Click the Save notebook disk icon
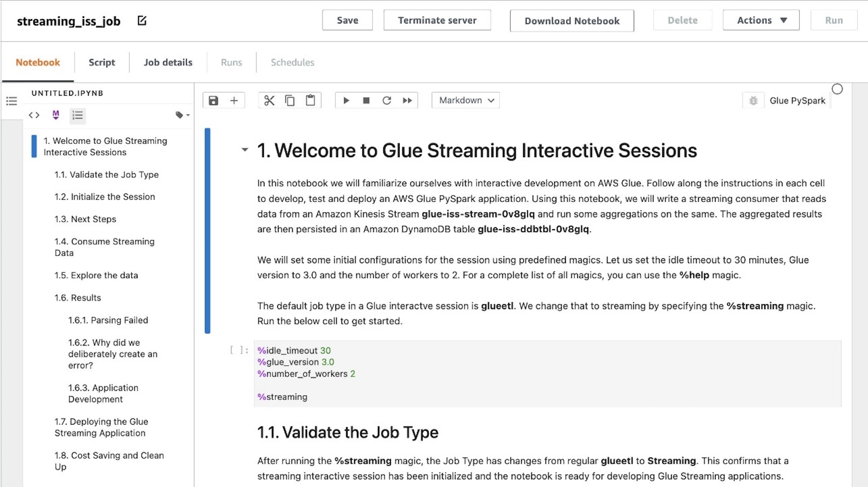The width and height of the screenshot is (868, 487). coord(213,100)
